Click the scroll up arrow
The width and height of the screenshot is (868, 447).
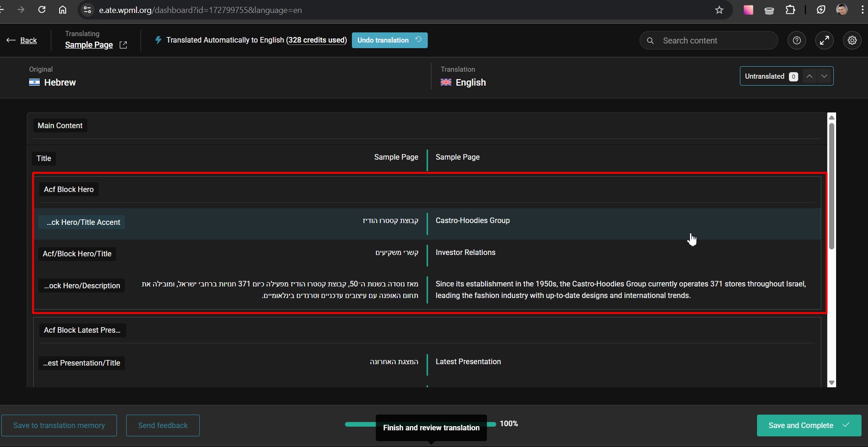pos(831,118)
